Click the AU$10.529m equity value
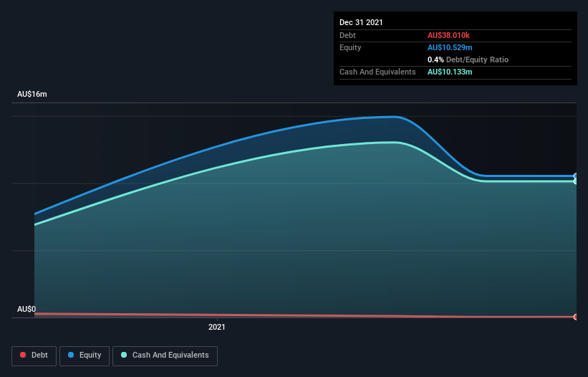588x377 pixels. (450, 47)
